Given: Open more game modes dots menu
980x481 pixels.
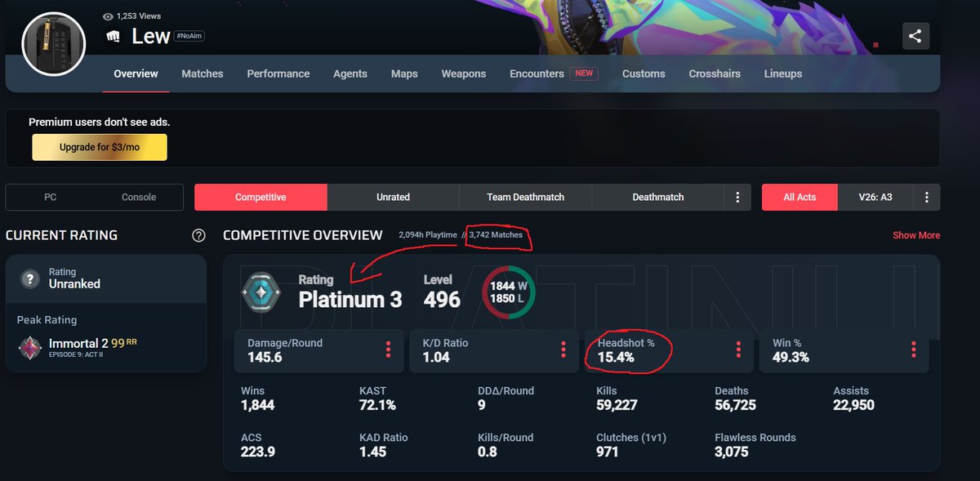Looking at the screenshot, I should [737, 197].
